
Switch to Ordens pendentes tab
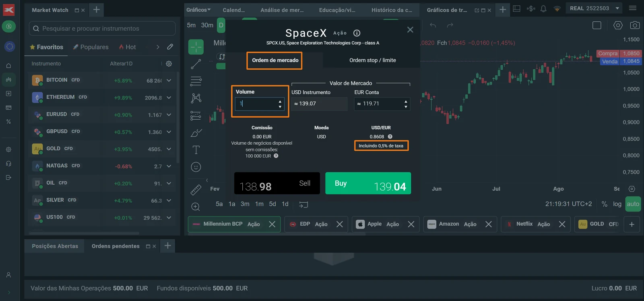pos(116,246)
